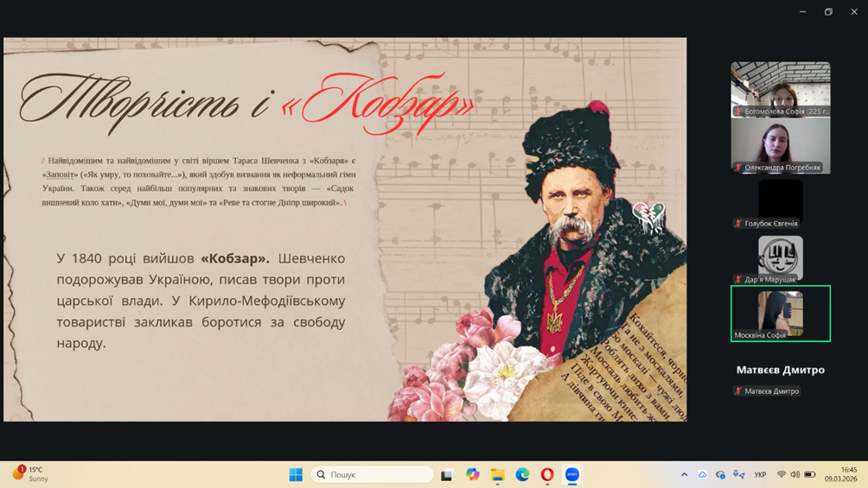The image size is (868, 488).
Task: Click Дар'я Марущак participant avatar
Action: 780,257
